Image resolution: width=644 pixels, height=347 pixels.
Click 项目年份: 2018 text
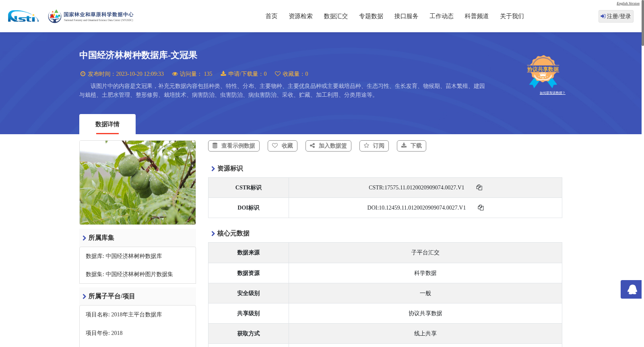click(104, 333)
